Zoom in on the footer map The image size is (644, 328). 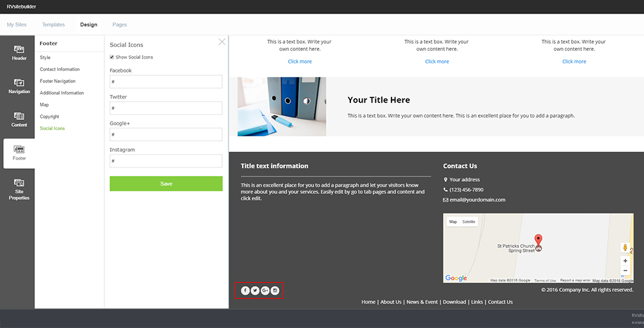[625, 261]
